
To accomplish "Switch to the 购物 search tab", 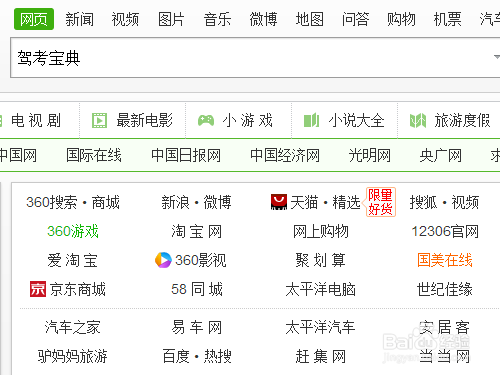I will 401,19.
